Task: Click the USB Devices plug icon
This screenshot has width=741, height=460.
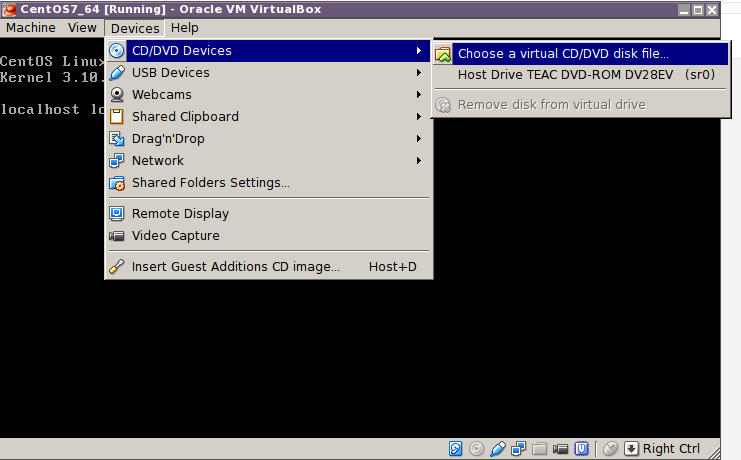Action: point(117,73)
